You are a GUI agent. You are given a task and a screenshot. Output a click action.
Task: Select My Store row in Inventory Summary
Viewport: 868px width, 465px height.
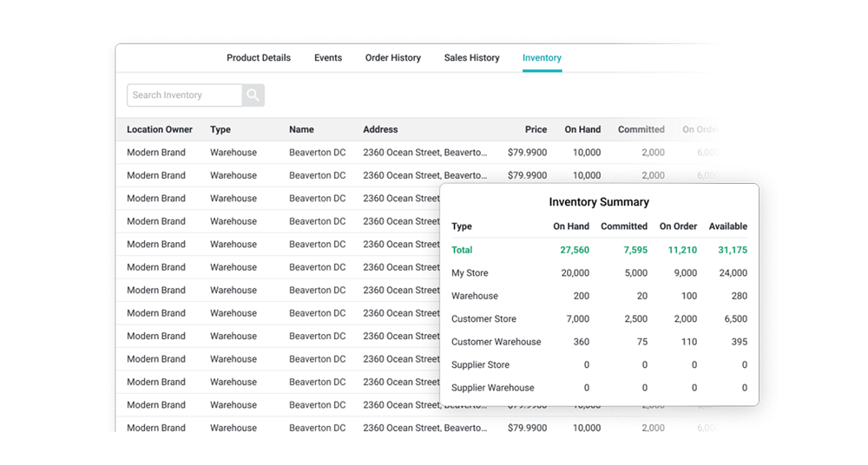[x=470, y=273]
